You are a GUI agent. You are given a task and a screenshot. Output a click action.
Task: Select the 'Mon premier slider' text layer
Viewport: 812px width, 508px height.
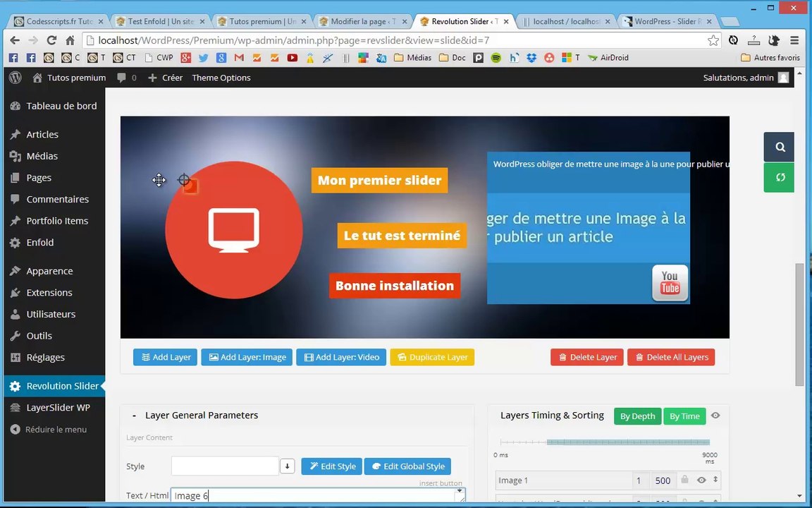pos(380,181)
